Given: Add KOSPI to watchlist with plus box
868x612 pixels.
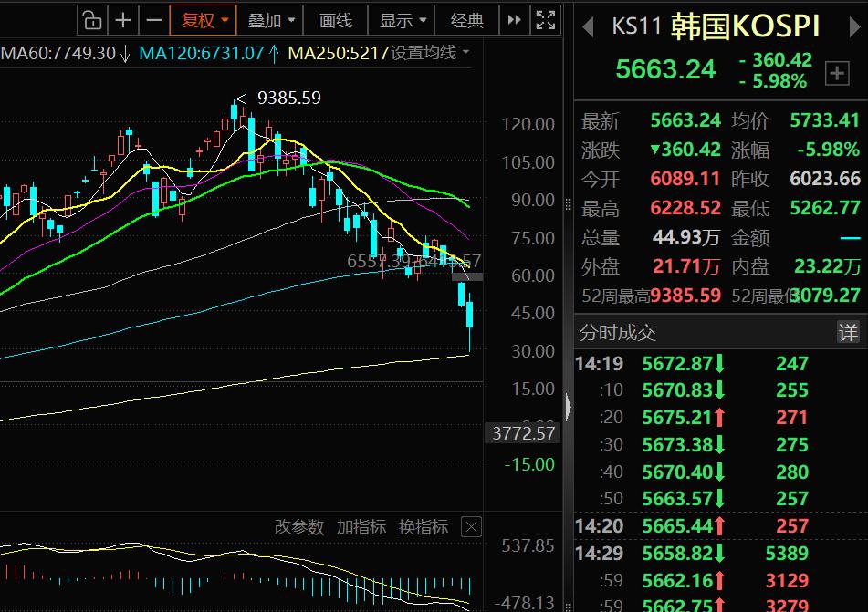Looking at the screenshot, I should coord(836,73).
